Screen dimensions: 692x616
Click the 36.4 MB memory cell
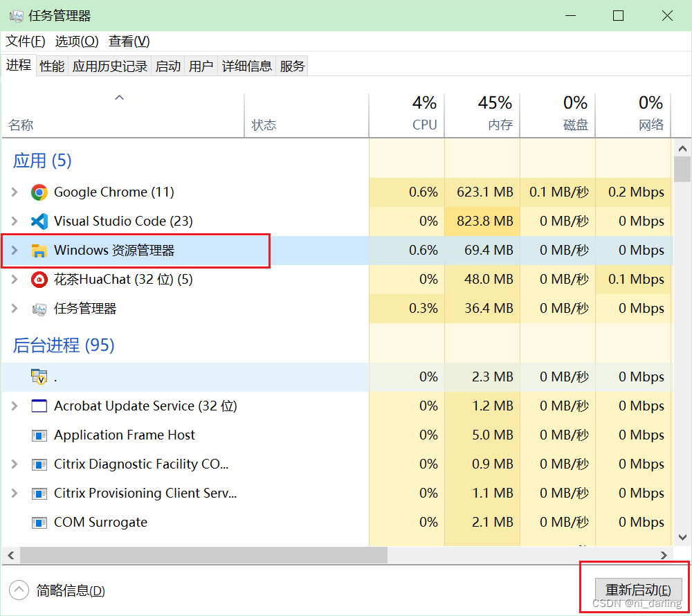tap(482, 309)
